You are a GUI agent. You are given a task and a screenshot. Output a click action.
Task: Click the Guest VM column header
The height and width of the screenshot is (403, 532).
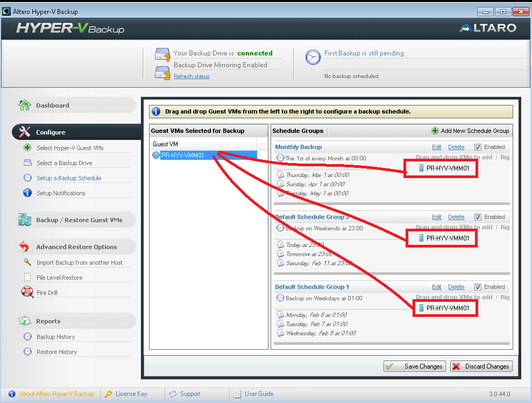tap(203, 144)
